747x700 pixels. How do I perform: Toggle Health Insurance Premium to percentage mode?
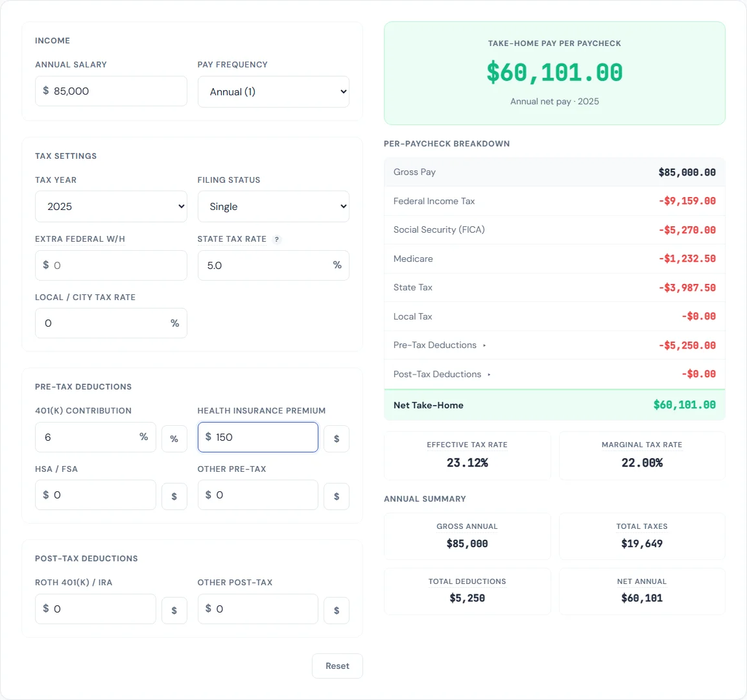(337, 438)
